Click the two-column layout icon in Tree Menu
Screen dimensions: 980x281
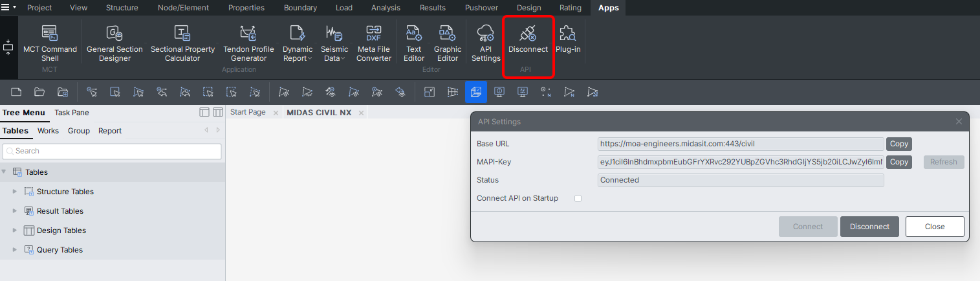218,112
